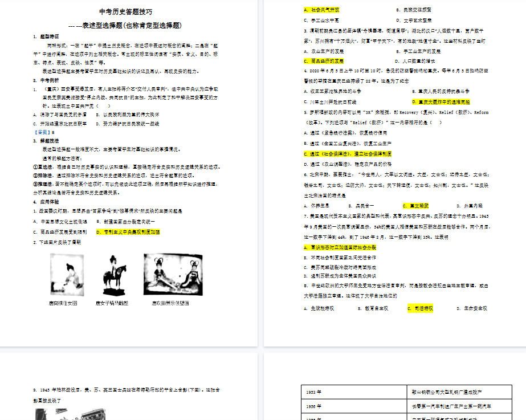This screenshot has width=526, height=420.
Task: Select option B. 民族交往频繁
Action: [414, 10]
